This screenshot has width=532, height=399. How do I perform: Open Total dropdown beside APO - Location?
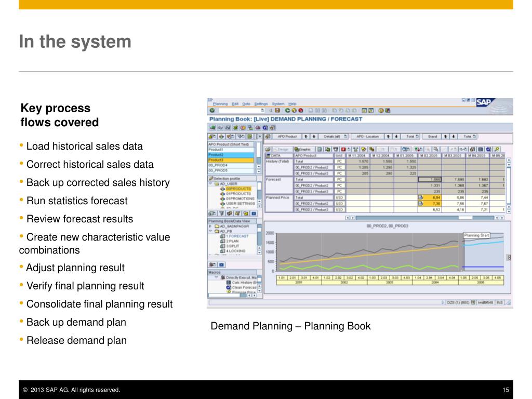(x=410, y=137)
